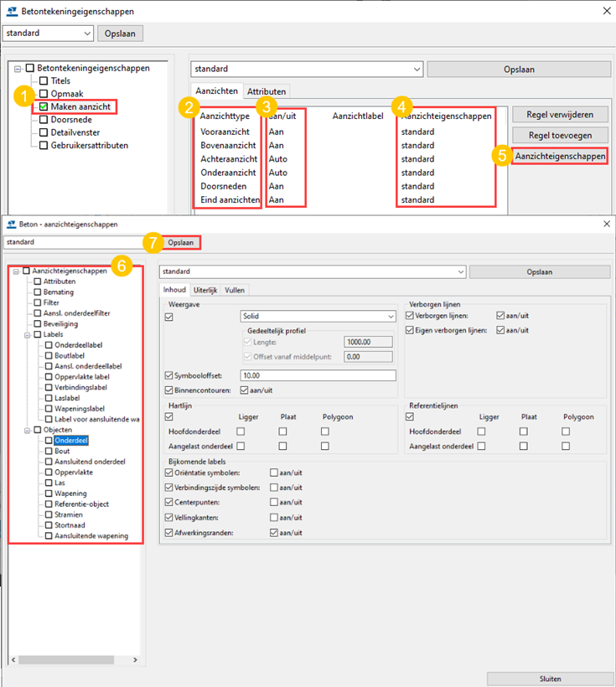Screen dimensions: 616x687
Task: Select Wapening in the Objecten tree
Action: coord(70,493)
